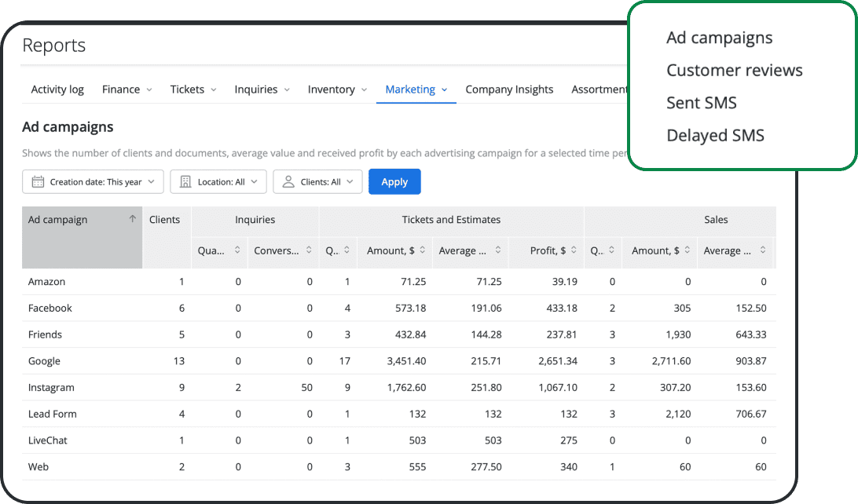Select Customer reviews in the popup menu
Image resolution: width=858 pixels, height=504 pixels.
coord(734,70)
